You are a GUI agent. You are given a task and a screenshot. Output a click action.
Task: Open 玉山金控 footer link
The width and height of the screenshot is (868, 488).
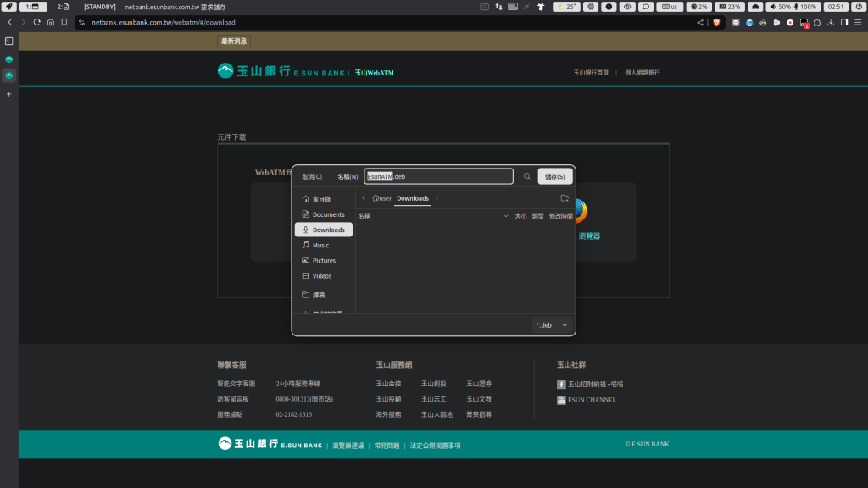[388, 384]
